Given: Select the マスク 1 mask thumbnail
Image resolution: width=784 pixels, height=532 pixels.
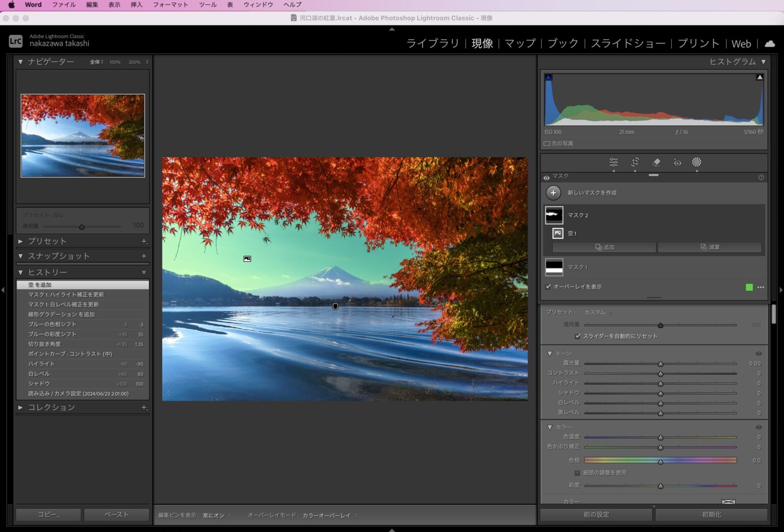Looking at the screenshot, I should coord(554,267).
